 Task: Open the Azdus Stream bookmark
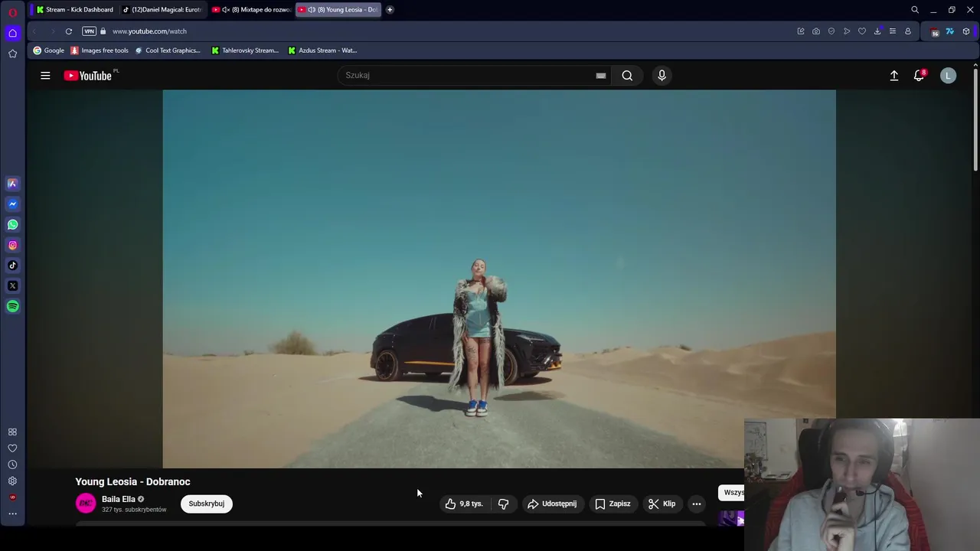[x=322, y=51]
